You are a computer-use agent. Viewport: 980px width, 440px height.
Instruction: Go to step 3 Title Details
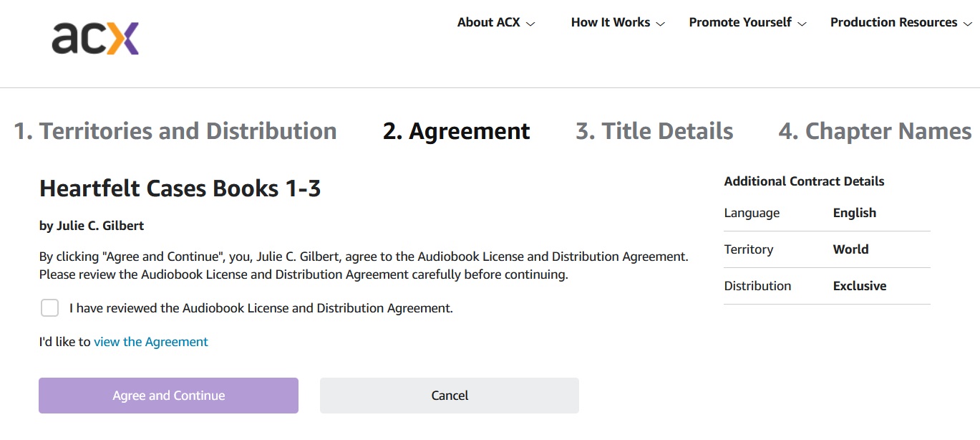pyautogui.click(x=654, y=131)
